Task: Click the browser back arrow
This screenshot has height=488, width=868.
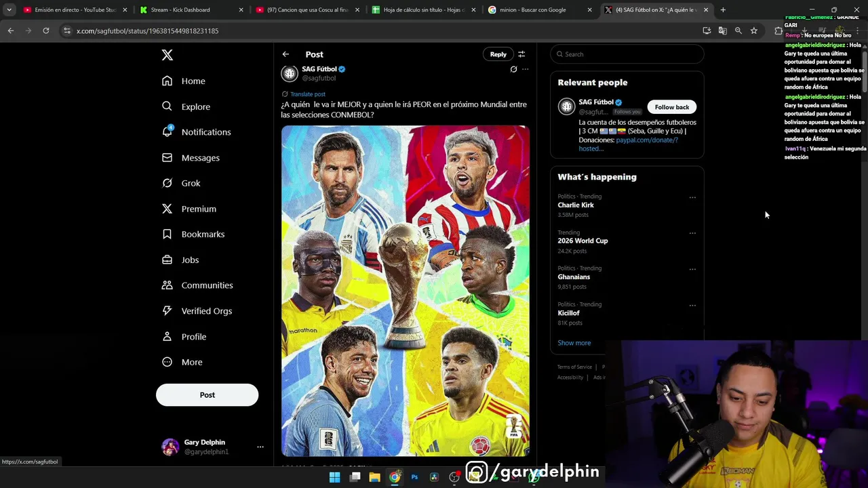Action: [x=11, y=30]
